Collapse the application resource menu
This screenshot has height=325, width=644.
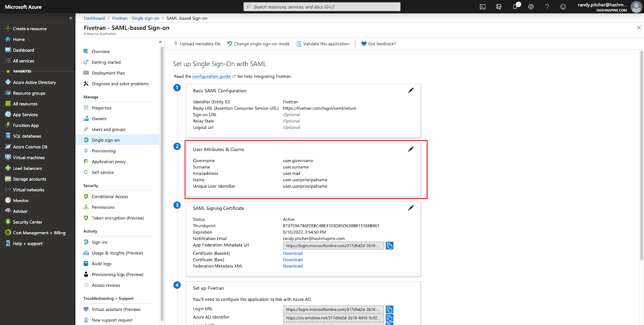(x=160, y=42)
